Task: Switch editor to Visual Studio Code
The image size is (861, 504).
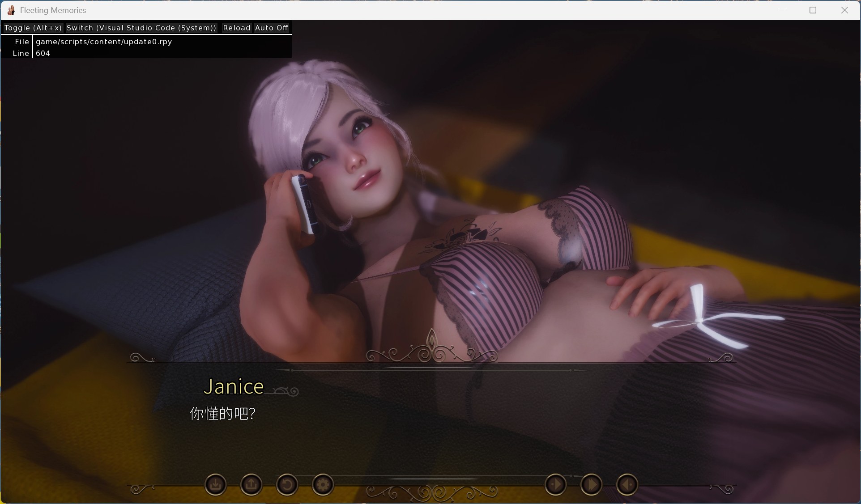Action: point(141,28)
